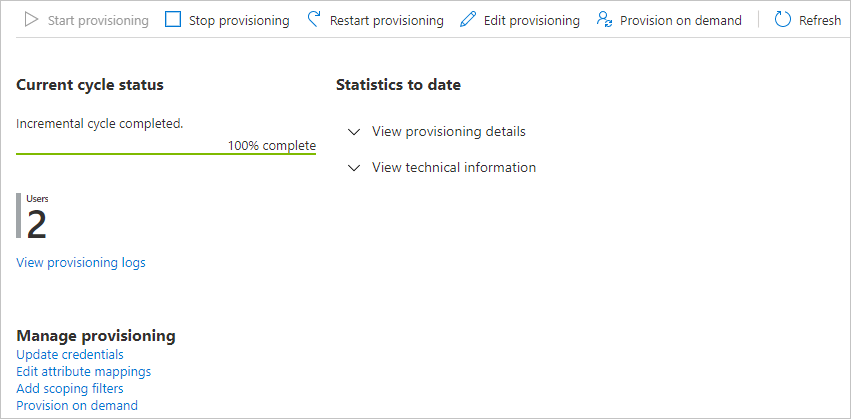
Task: Click the Refresh circular arrow icon
Action: point(783,20)
